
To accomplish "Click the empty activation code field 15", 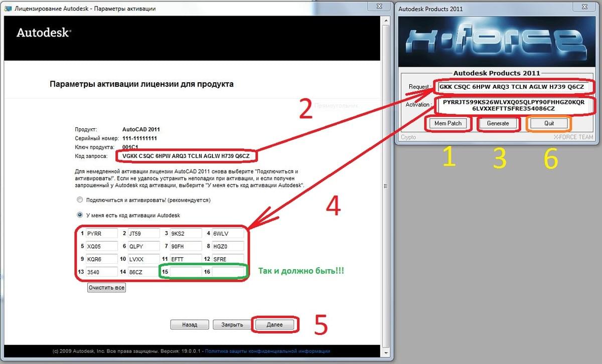I will click(x=185, y=272).
